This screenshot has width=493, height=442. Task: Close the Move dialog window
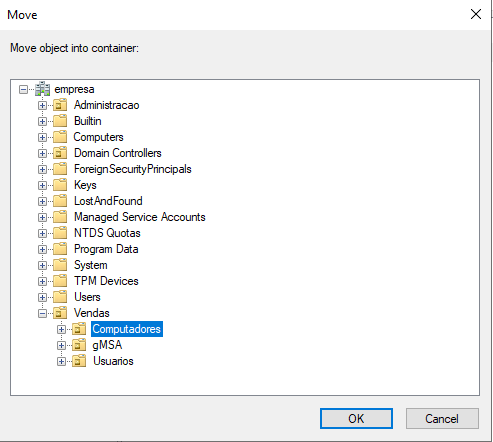(476, 14)
